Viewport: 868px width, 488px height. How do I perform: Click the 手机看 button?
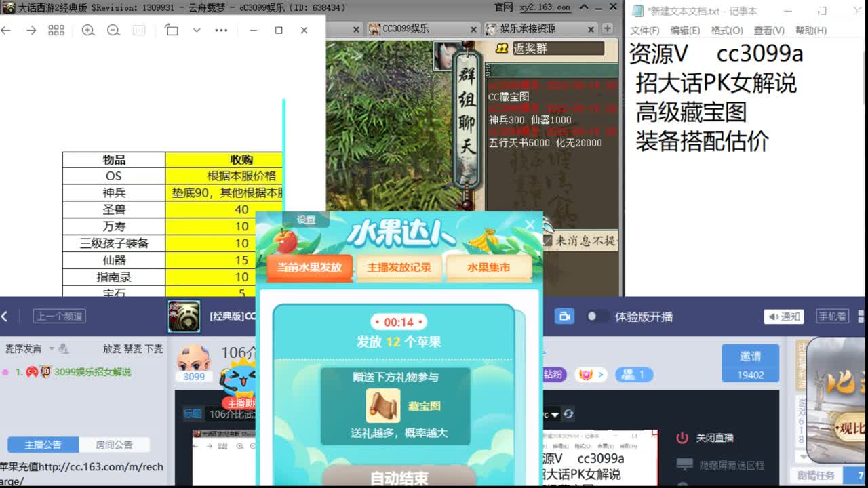[x=831, y=317]
